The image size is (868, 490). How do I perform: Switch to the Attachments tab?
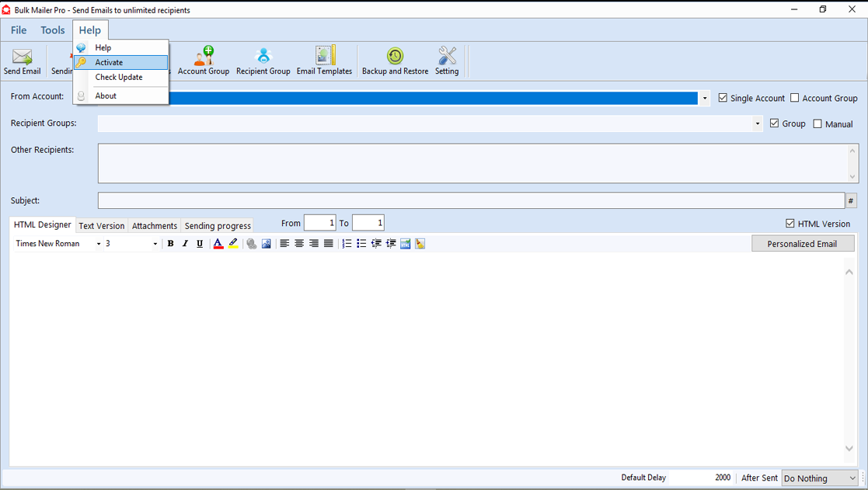coord(155,226)
